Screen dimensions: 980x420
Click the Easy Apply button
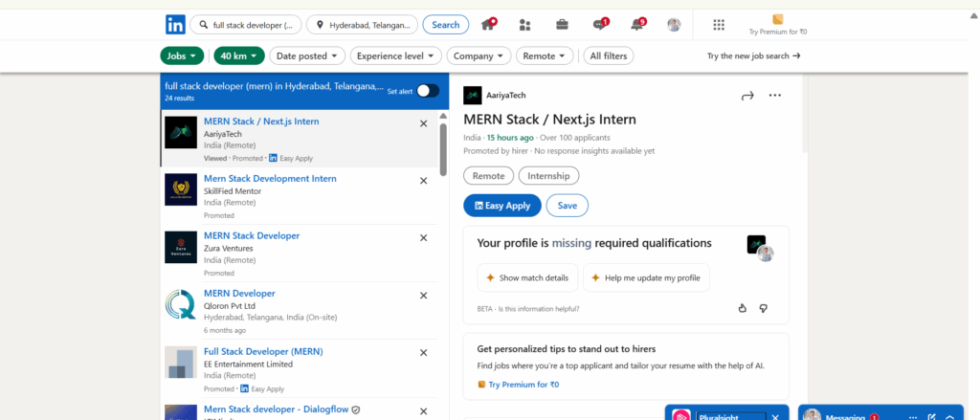tap(502, 206)
